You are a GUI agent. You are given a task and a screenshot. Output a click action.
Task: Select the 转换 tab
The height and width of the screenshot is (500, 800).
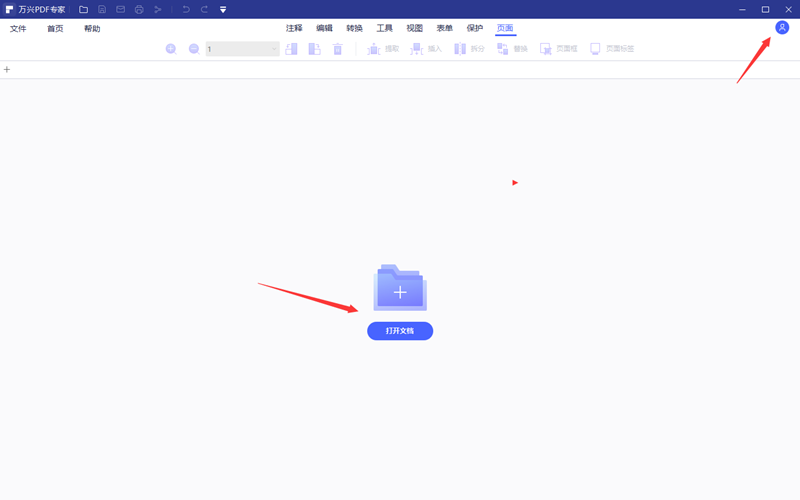point(354,29)
